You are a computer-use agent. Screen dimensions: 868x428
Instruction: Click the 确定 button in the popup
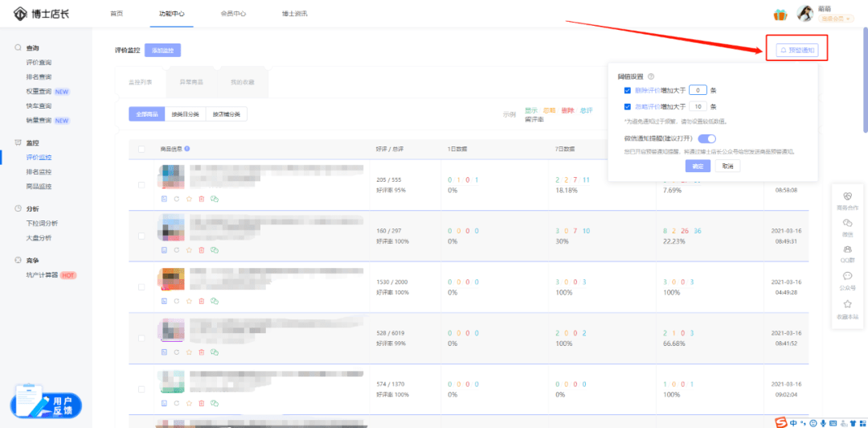[x=698, y=166]
